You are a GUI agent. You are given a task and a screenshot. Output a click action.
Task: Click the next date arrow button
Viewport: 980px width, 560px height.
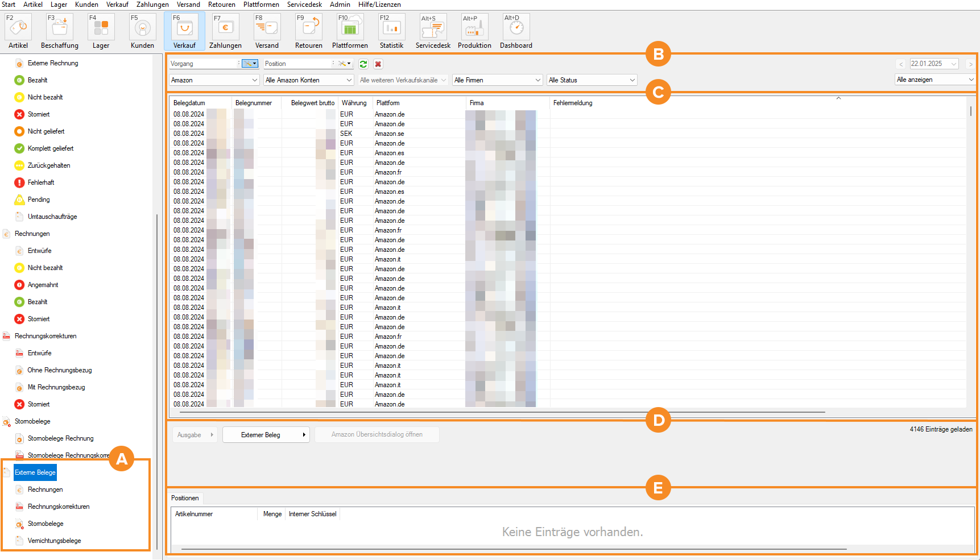point(970,64)
